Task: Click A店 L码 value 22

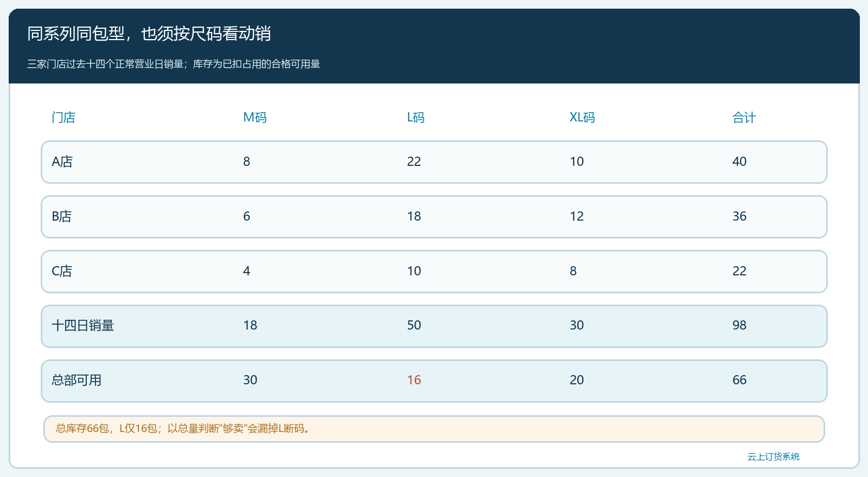Action: [x=414, y=162]
